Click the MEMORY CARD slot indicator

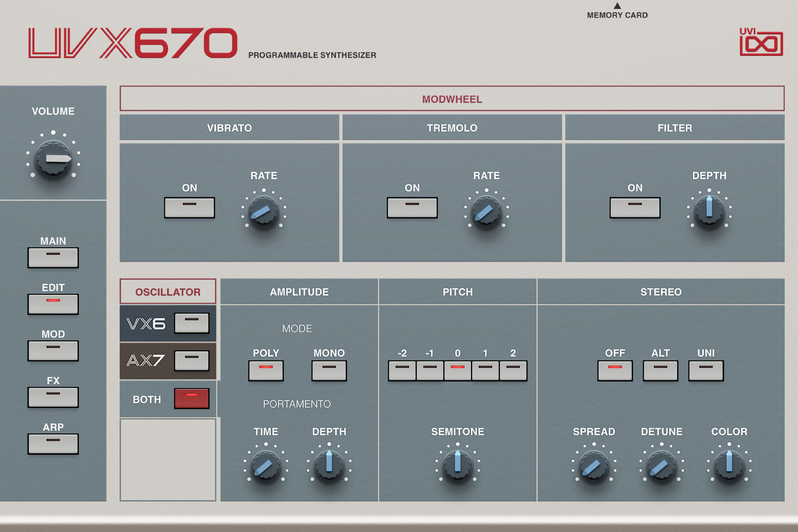[x=617, y=10]
